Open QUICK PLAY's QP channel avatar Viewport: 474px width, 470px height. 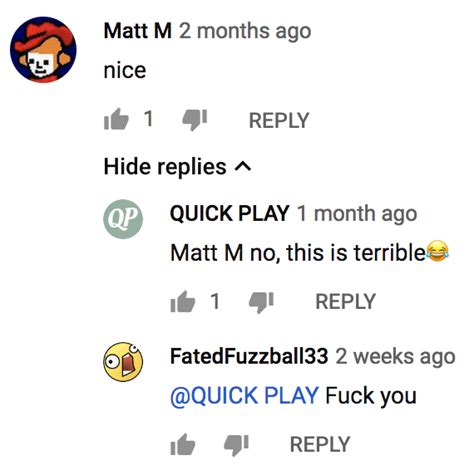tap(123, 219)
